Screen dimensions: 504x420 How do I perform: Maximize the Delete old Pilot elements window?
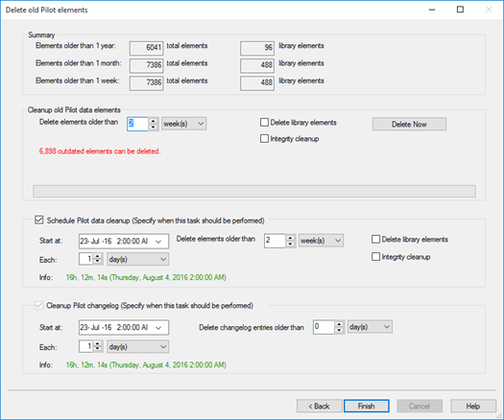460,10
